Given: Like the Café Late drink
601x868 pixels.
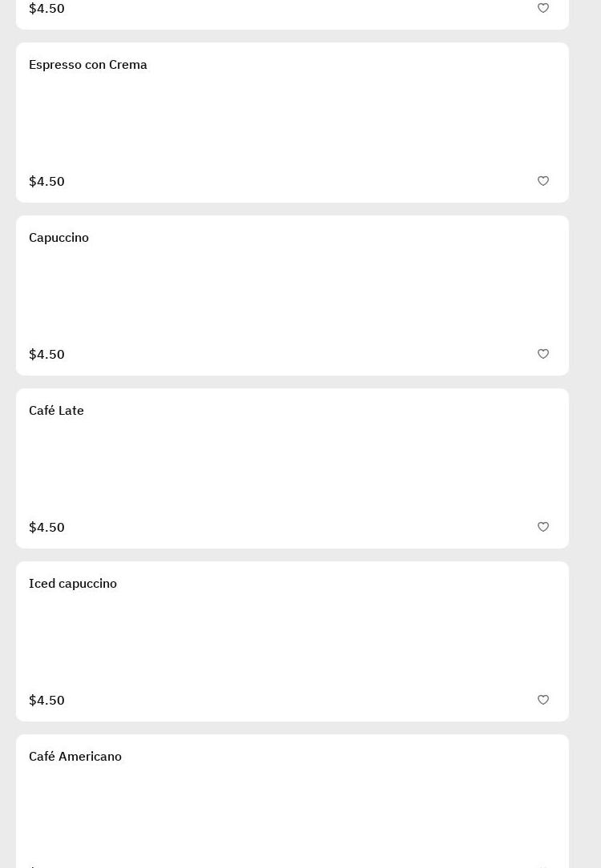Looking at the screenshot, I should click(x=543, y=528).
